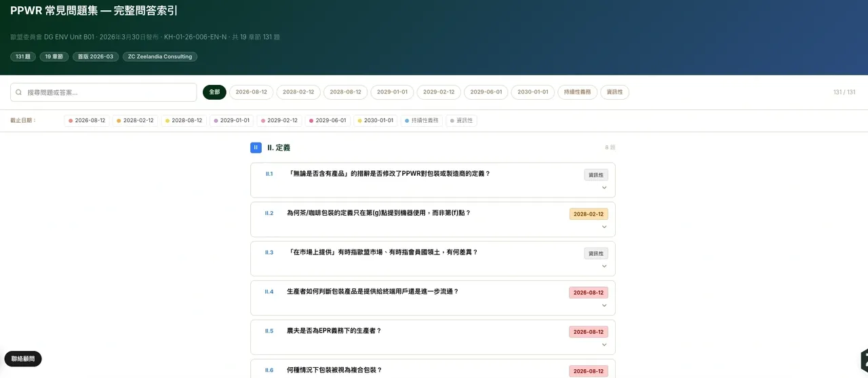Expand question II.4 chevron
The width and height of the screenshot is (868, 378).
tap(604, 306)
